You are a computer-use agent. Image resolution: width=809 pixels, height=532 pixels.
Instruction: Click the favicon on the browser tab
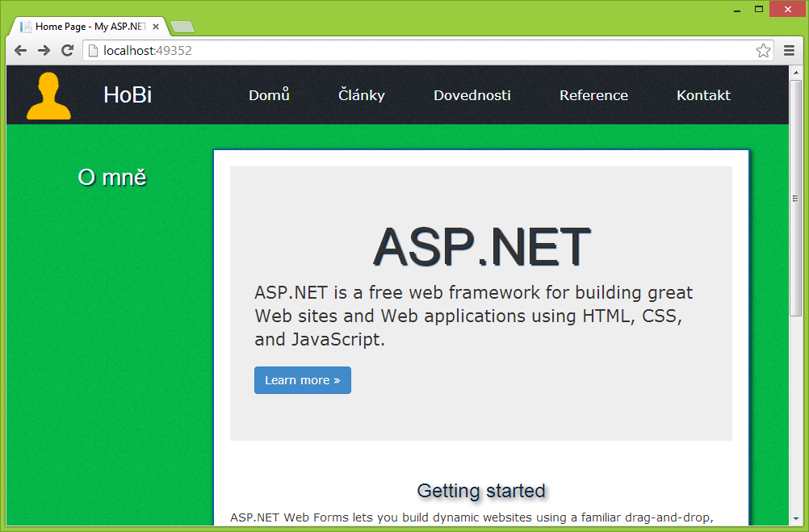[25, 26]
